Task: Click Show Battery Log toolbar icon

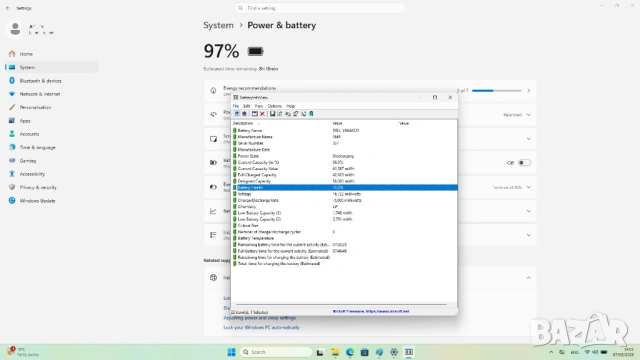Action: 244,114
